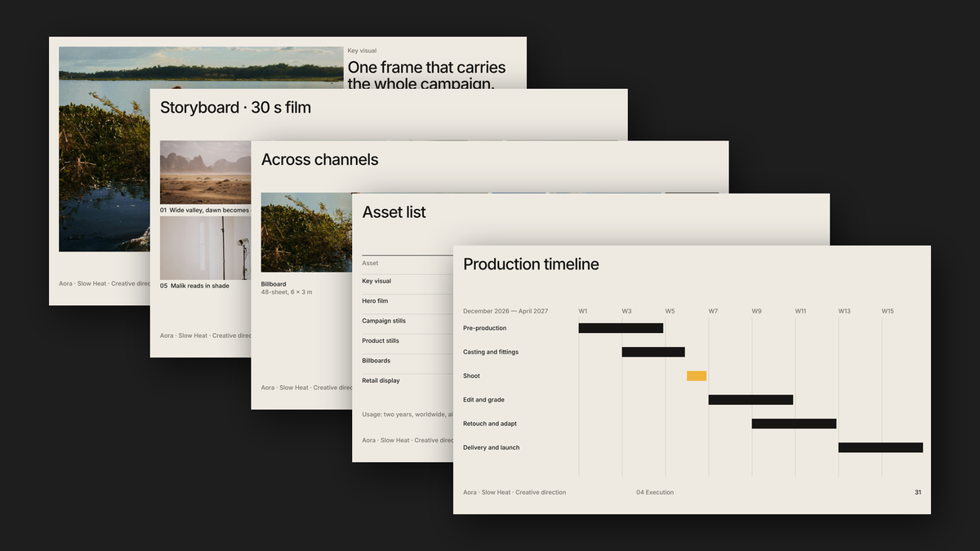Image resolution: width=980 pixels, height=551 pixels.
Task: Click the '04 Execution' section footer
Action: point(655,492)
